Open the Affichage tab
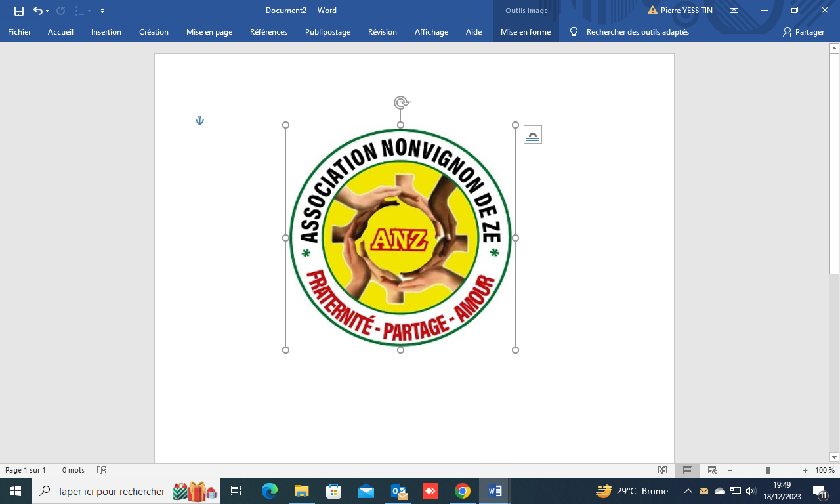Image resolution: width=840 pixels, height=504 pixels. (x=431, y=32)
